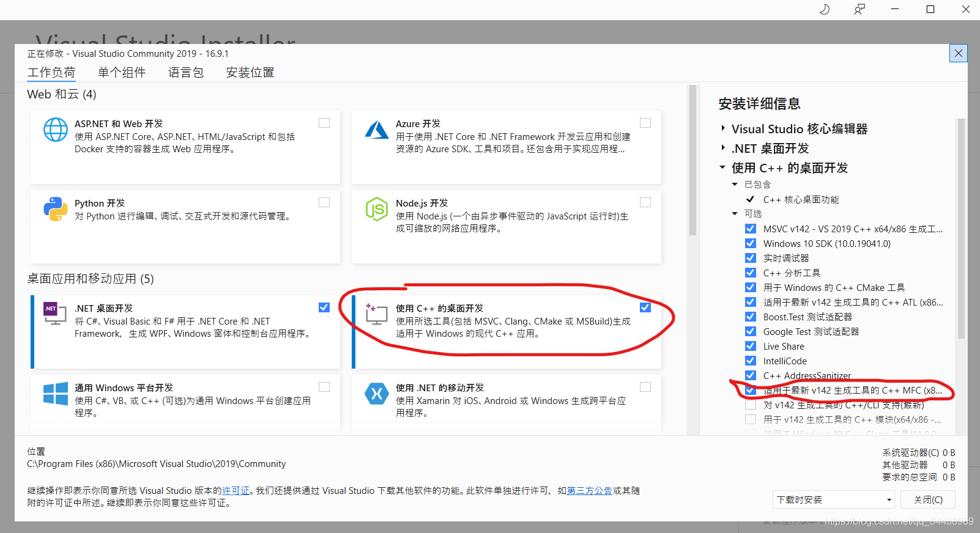Collapse the 使用 C++ 的桌面开发 node
The width and height of the screenshot is (980, 533).
722,167
